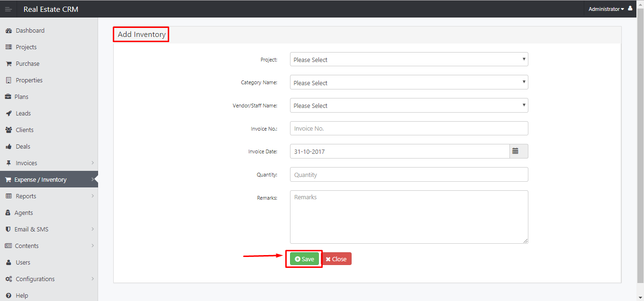
Task: Expand the Reports submenu chevron
Action: [92, 196]
